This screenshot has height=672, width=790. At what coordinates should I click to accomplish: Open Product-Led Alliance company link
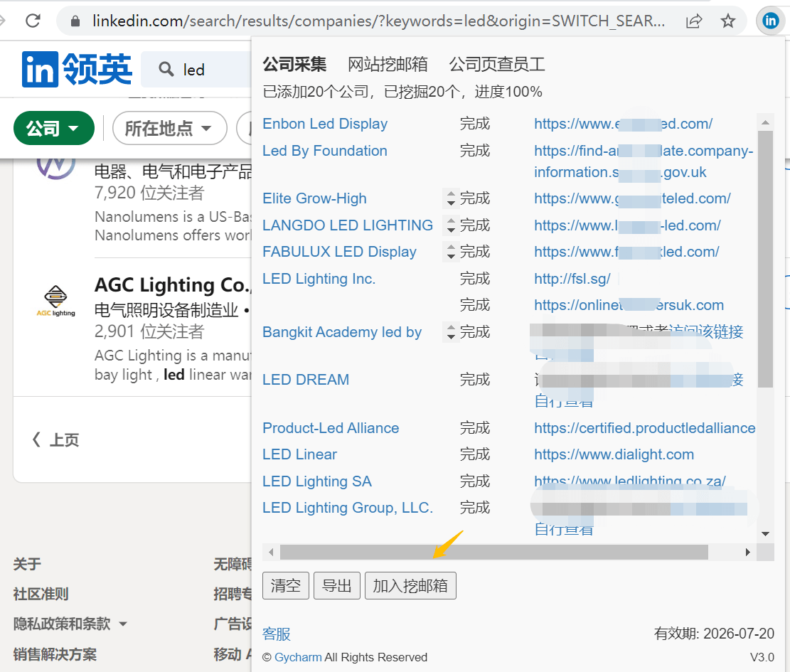point(331,428)
